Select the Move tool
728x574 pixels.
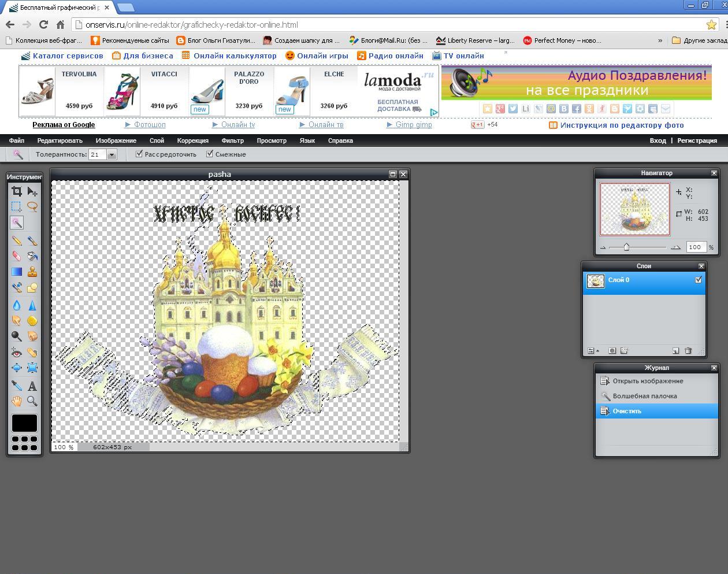pos(32,191)
